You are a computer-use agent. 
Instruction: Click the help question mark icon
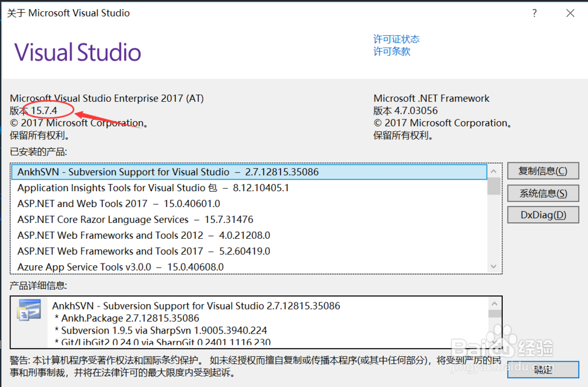(534, 13)
